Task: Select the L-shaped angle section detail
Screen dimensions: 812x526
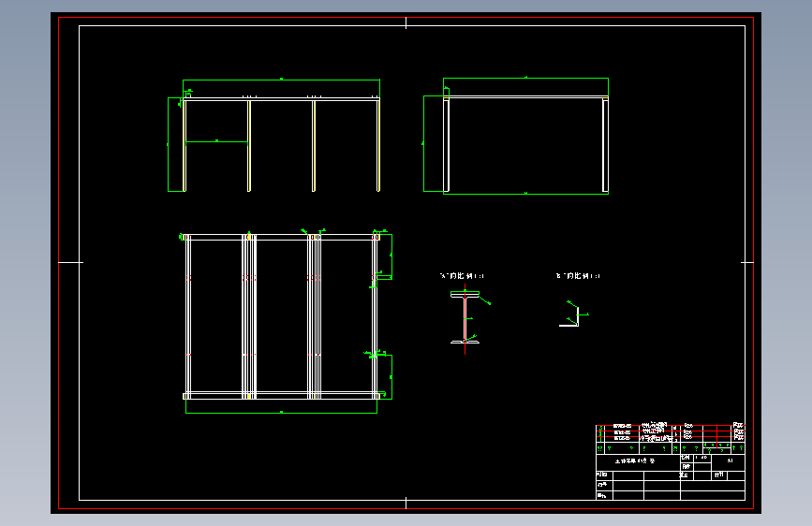Action: [x=569, y=317]
